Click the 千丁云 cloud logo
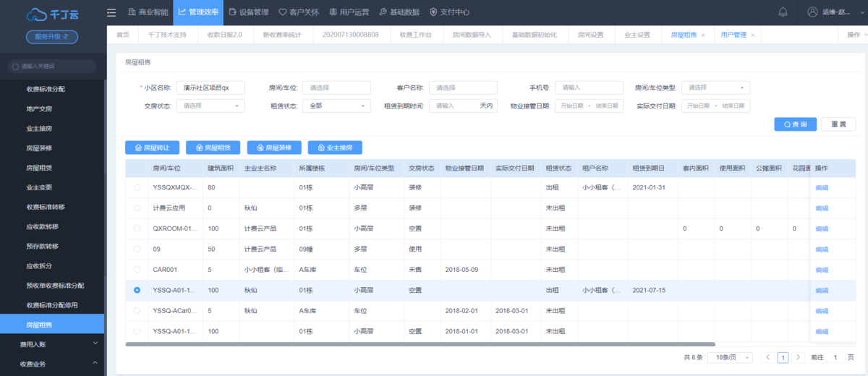The image size is (868, 376). [x=52, y=13]
